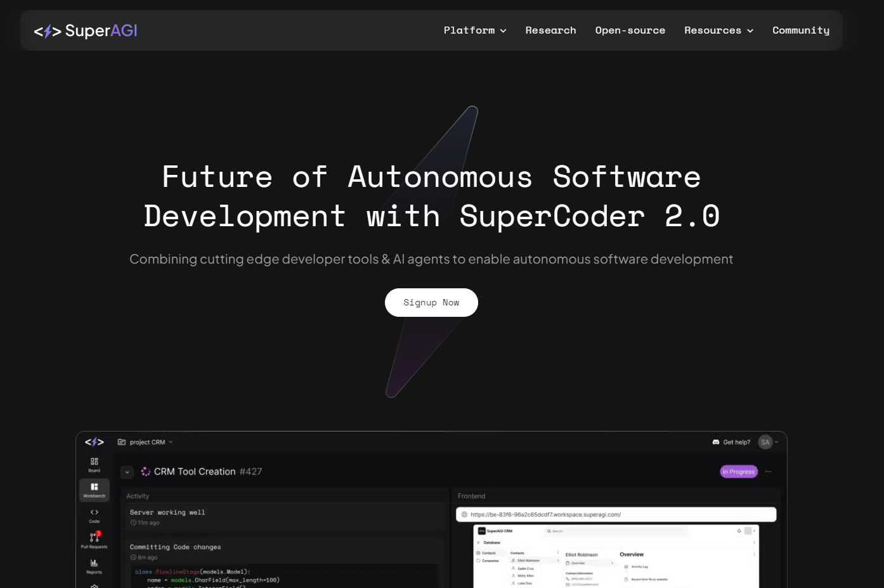
Task: Toggle the In Progress status pill
Action: (x=738, y=471)
